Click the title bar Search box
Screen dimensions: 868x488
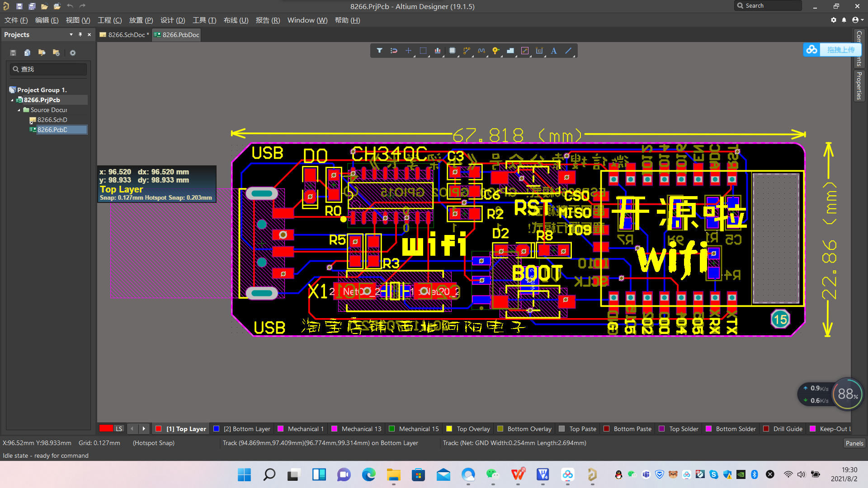tap(769, 6)
